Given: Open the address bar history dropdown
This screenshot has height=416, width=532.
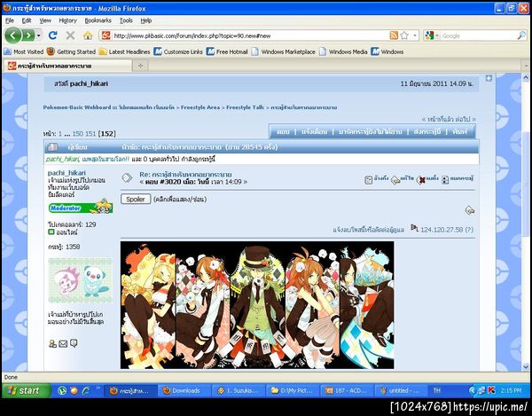Looking at the screenshot, I should coord(415,35).
